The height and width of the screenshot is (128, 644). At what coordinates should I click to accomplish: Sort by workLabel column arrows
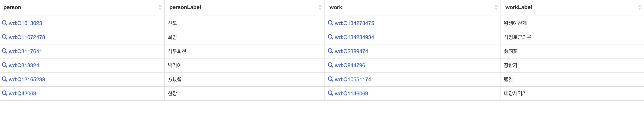639,7
